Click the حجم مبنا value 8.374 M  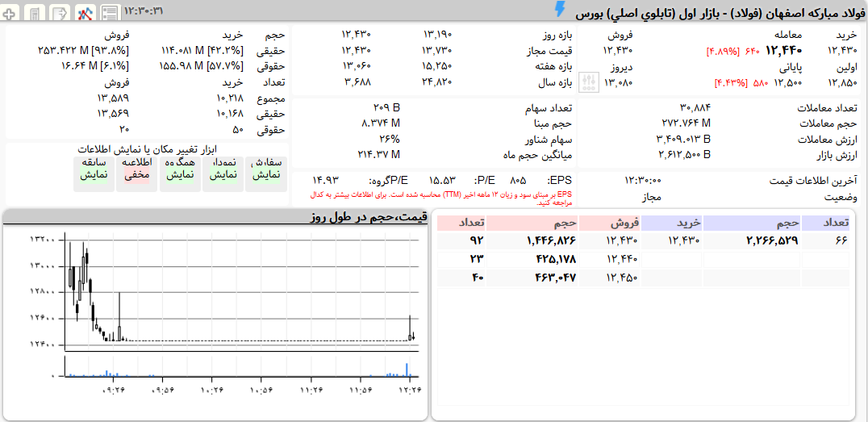[x=379, y=123]
